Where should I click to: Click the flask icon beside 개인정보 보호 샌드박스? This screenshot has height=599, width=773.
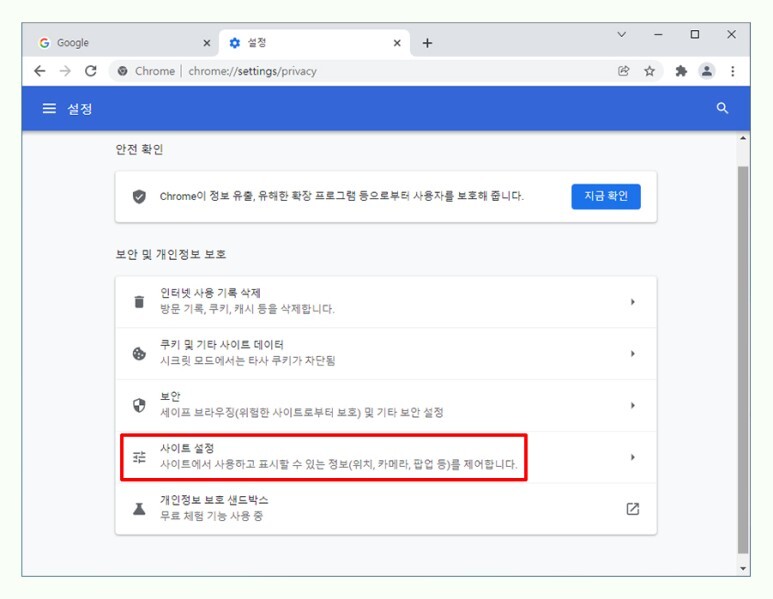pos(139,509)
